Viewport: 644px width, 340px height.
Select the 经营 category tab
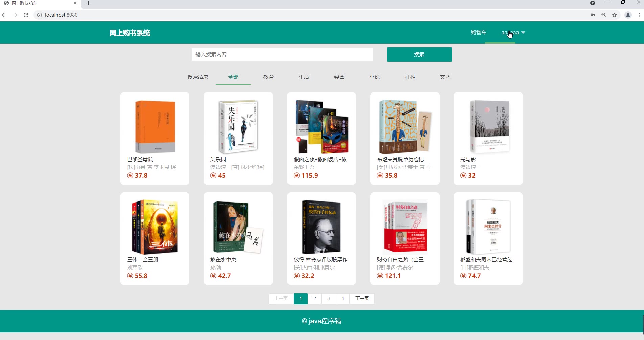(x=339, y=77)
